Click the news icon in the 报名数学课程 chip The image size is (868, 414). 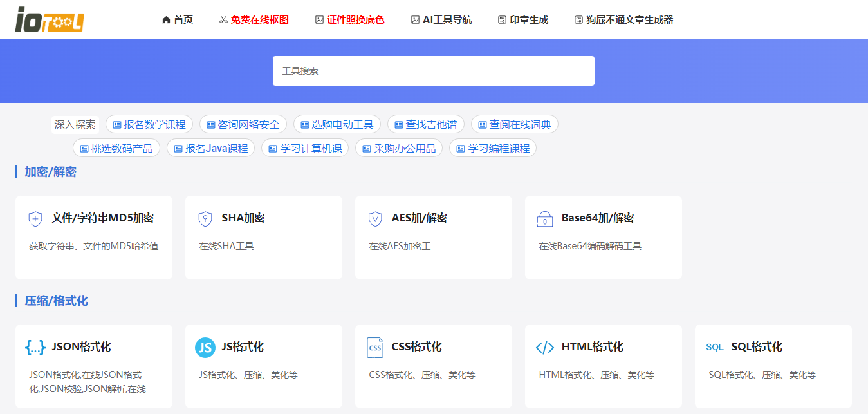117,125
